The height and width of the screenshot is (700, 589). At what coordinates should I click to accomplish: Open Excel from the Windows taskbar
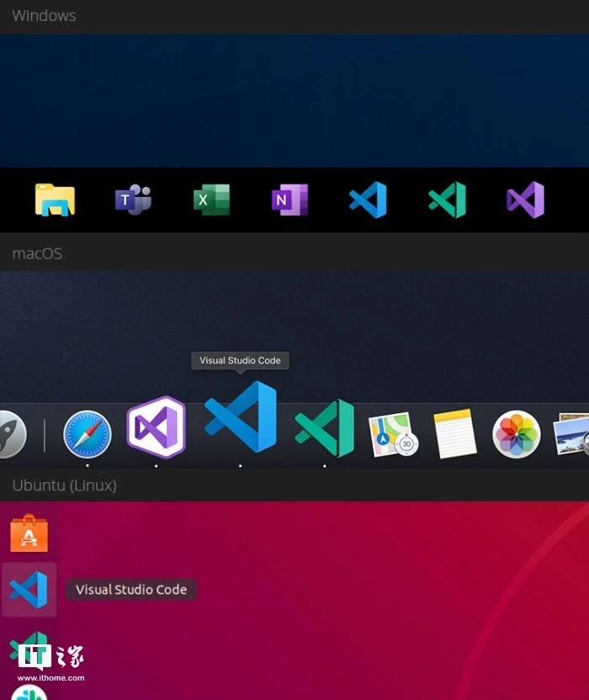coord(211,200)
